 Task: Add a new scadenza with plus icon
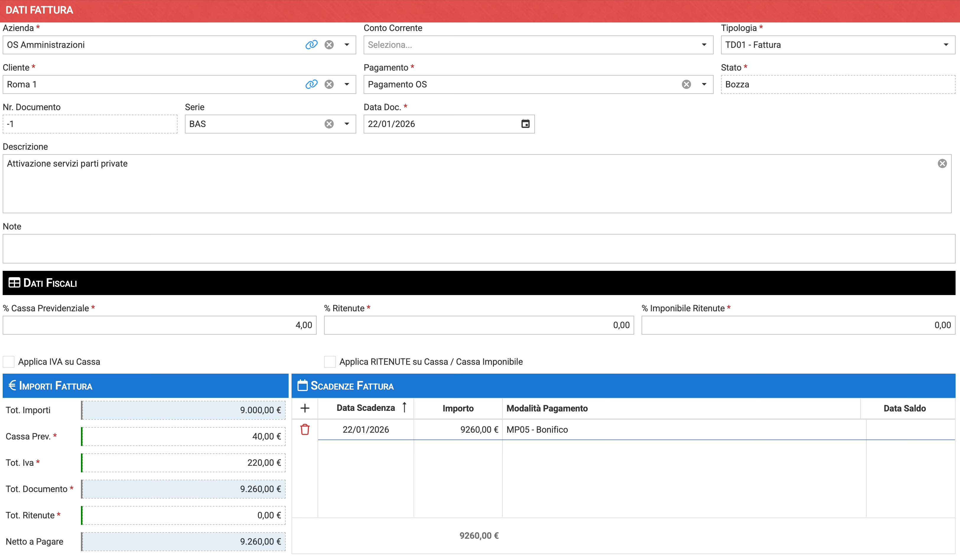[305, 408]
